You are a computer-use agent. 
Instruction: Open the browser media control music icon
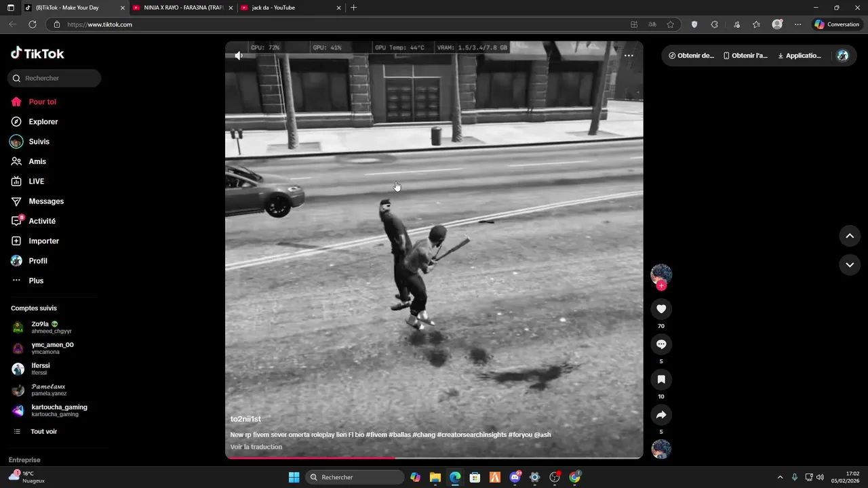[x=737, y=24]
